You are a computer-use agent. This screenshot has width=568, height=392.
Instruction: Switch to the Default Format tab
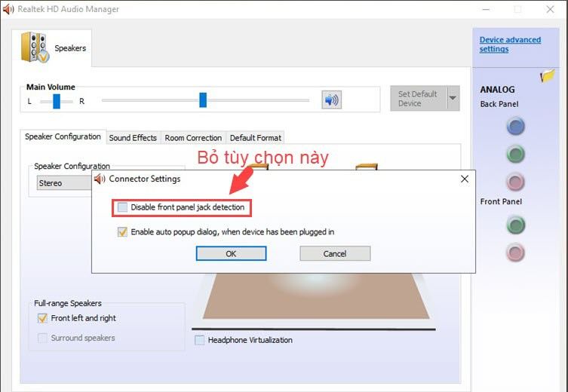pos(256,138)
